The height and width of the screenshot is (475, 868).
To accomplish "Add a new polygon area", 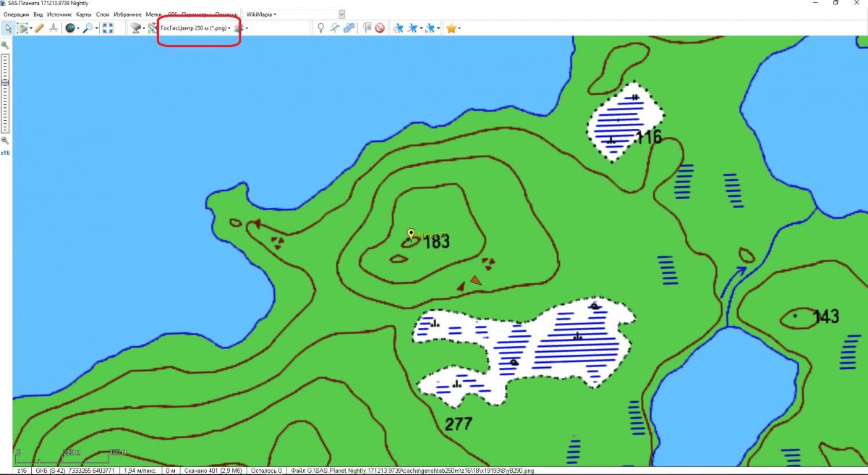I will click(349, 28).
